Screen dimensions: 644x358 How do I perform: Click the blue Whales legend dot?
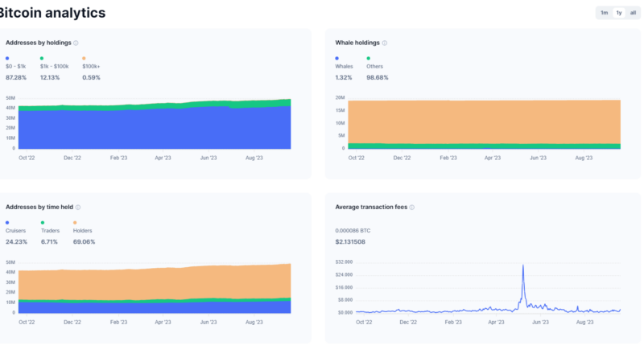[337, 59]
